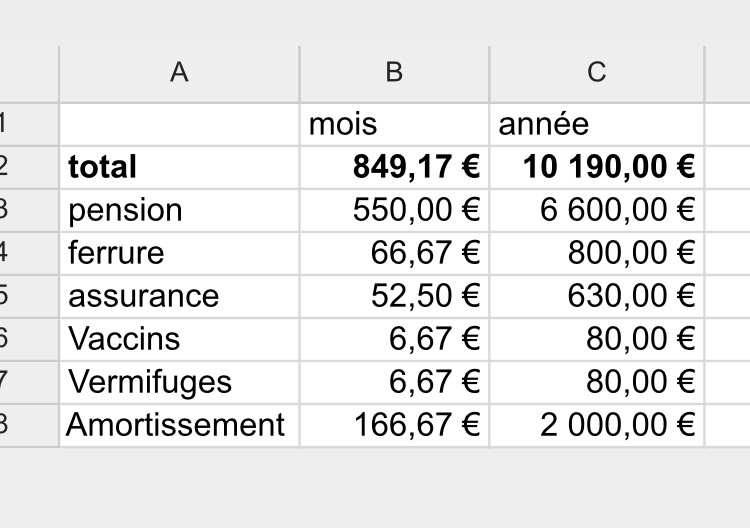This screenshot has height=528, width=750.
Task: Click the 'assurance' cell
Action: [179, 297]
